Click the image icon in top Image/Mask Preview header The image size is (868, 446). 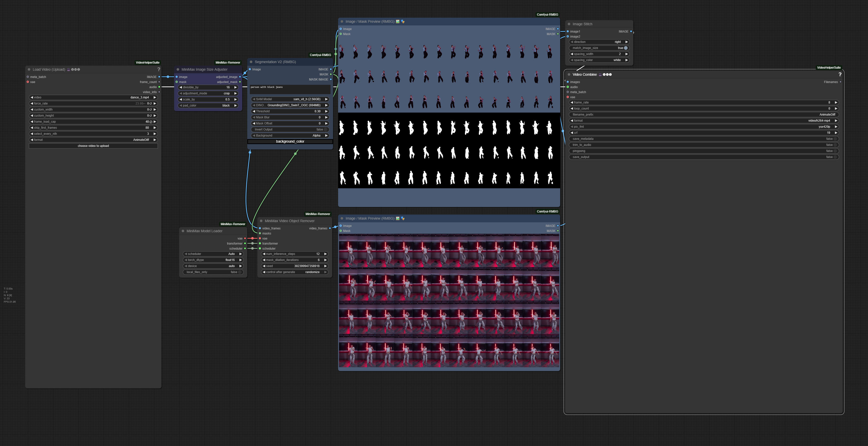(x=398, y=21)
